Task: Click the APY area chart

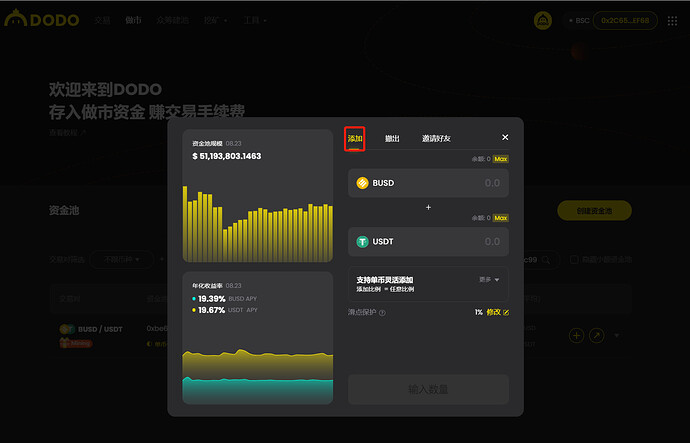Action: tap(258, 376)
